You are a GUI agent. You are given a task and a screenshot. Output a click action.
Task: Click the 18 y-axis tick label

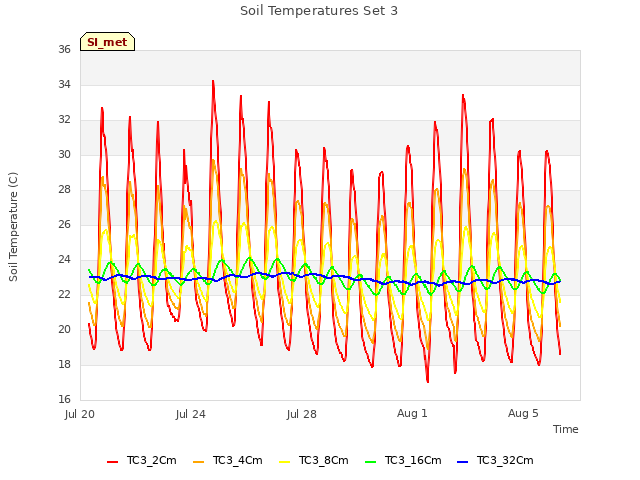(x=64, y=364)
